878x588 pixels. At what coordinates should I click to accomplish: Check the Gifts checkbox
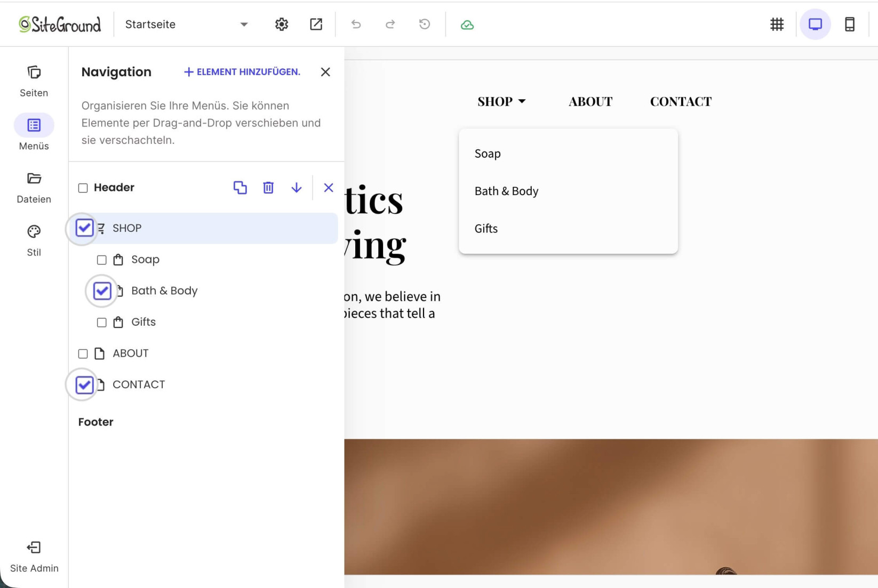[x=102, y=323]
